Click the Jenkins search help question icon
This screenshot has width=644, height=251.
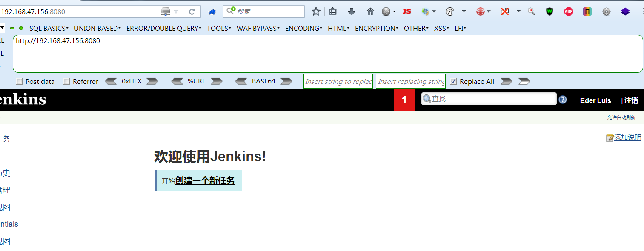[563, 100]
